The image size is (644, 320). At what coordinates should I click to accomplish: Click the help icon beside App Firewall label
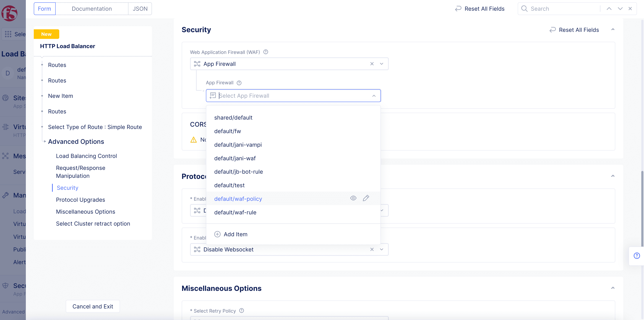pyautogui.click(x=239, y=83)
